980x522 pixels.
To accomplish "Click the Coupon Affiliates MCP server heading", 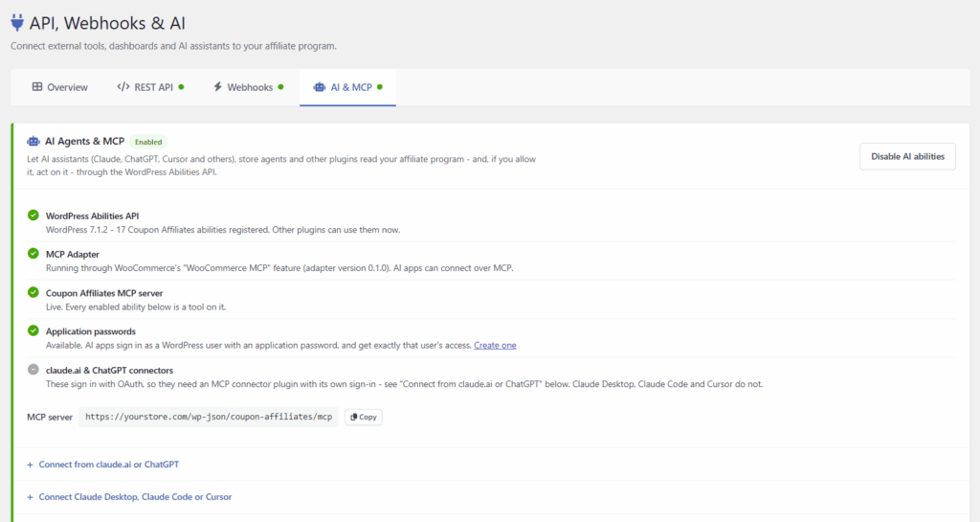I will [104, 293].
